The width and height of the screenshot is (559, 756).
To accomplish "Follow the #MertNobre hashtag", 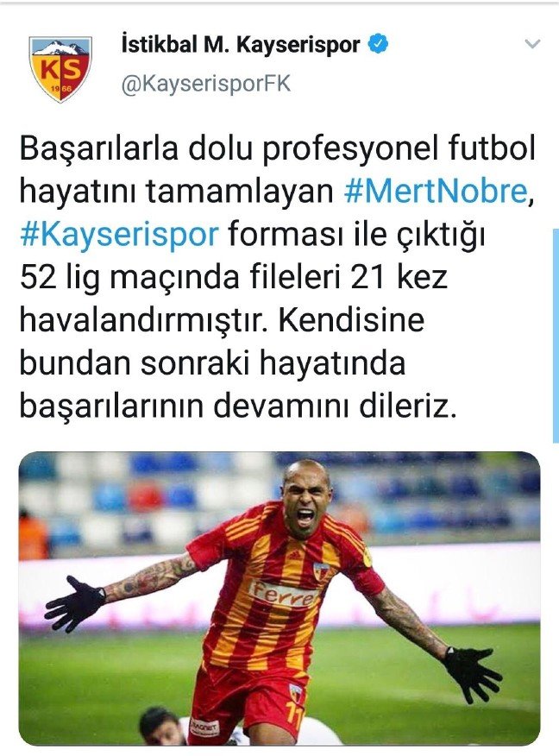I will click(437, 191).
